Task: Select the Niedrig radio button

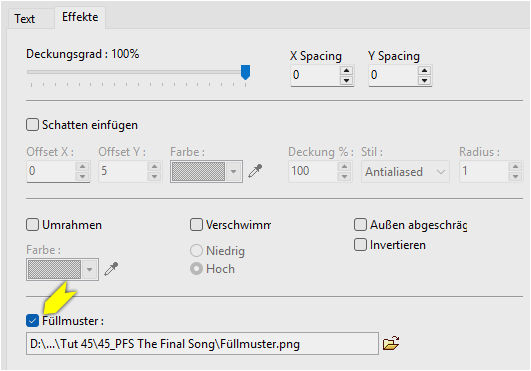Action: [x=196, y=250]
